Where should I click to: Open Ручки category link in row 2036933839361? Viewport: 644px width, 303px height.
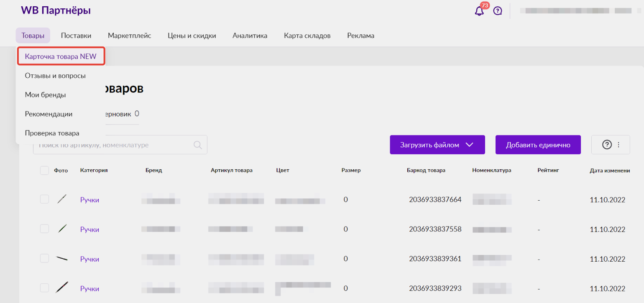pyautogui.click(x=89, y=259)
